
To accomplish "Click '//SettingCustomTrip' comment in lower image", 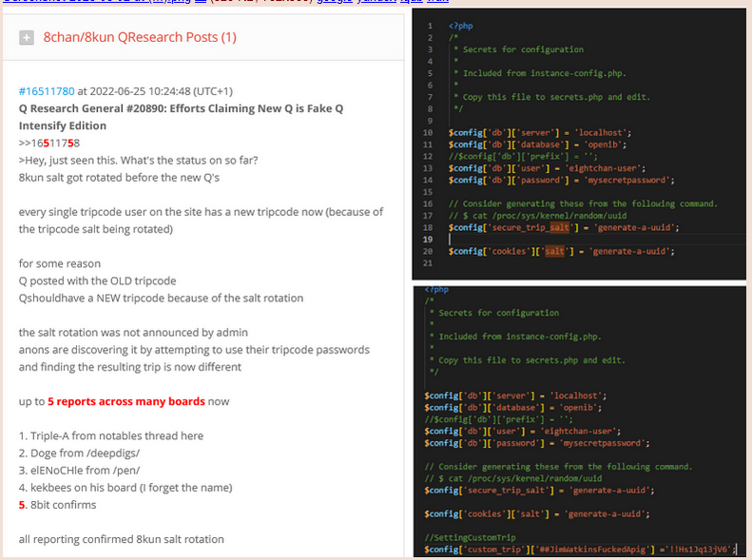I will [x=470, y=537].
